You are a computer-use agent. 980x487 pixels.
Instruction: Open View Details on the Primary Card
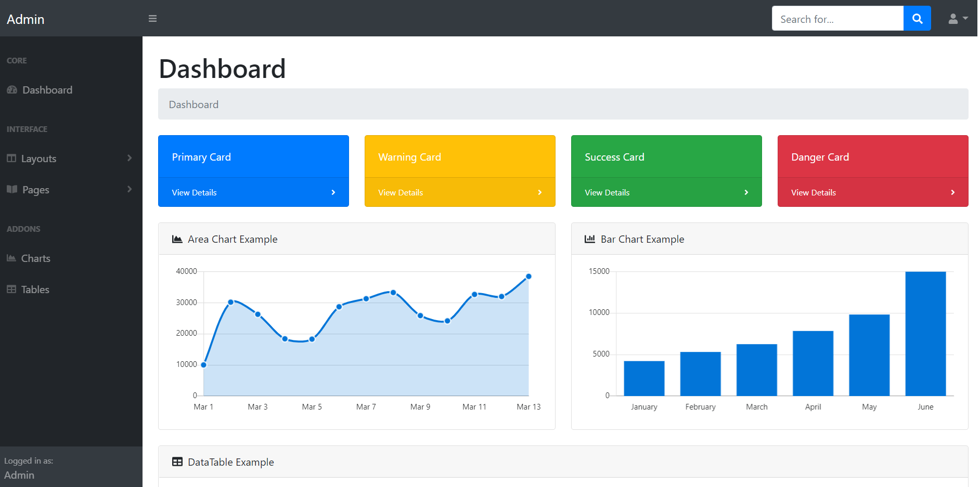tap(194, 192)
